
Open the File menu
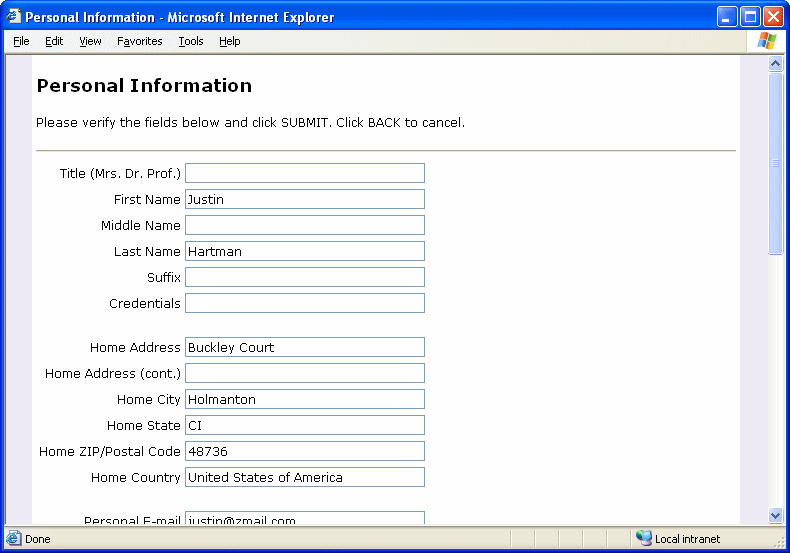click(x=21, y=41)
